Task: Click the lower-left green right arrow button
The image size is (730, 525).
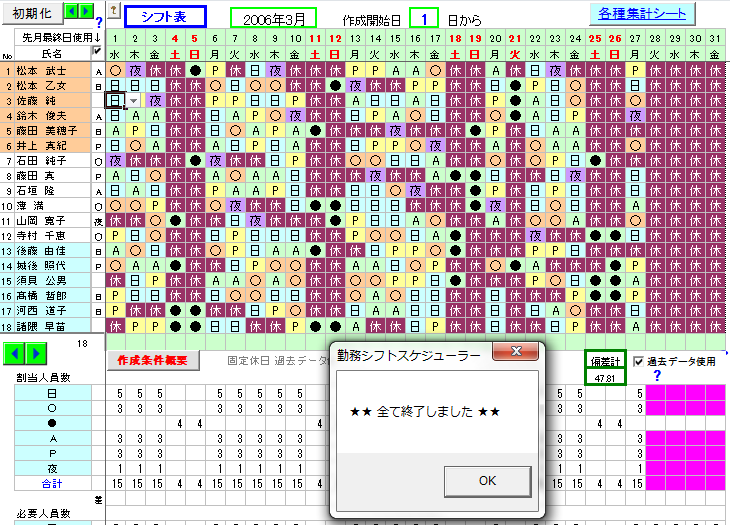Action: tap(37, 353)
